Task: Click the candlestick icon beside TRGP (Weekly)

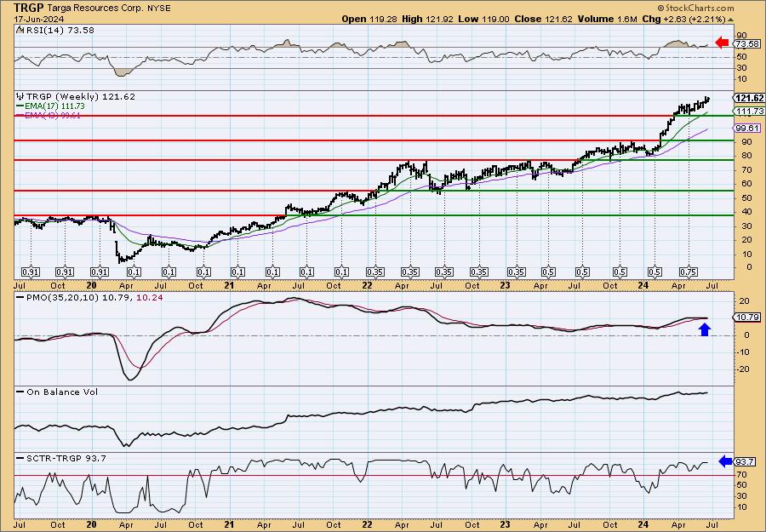Action: pyautogui.click(x=20, y=96)
